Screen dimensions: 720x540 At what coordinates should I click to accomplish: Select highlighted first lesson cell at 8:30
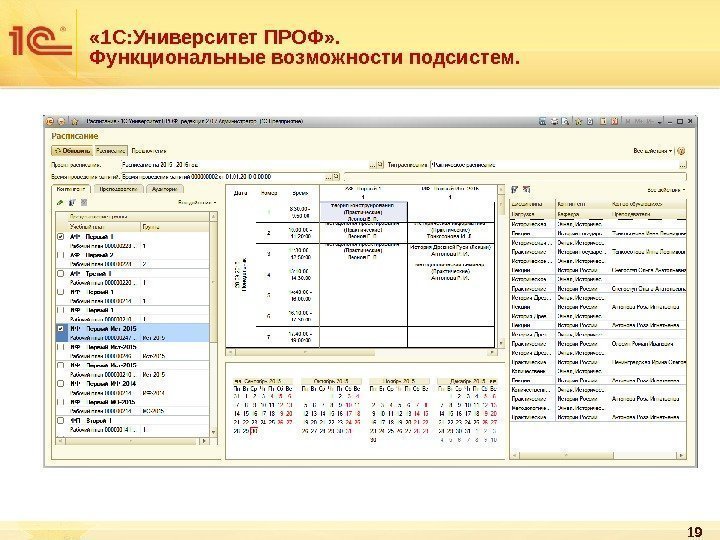point(363,212)
